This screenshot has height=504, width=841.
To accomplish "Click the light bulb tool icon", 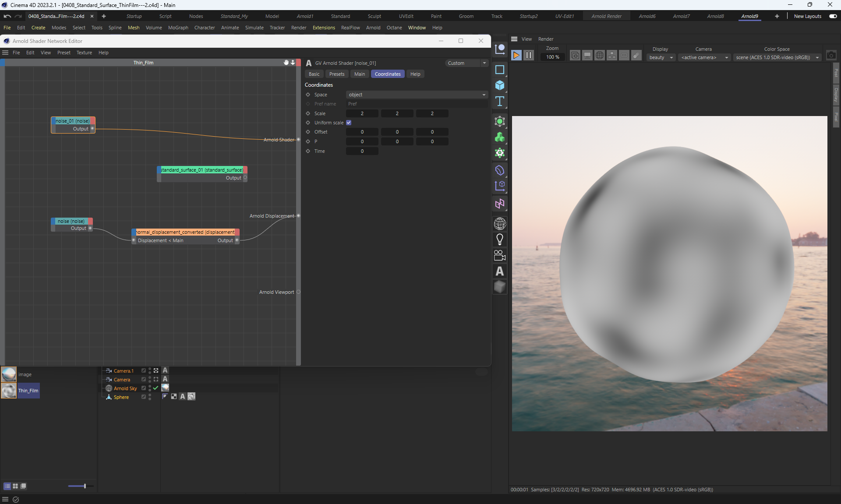I will pos(500,239).
